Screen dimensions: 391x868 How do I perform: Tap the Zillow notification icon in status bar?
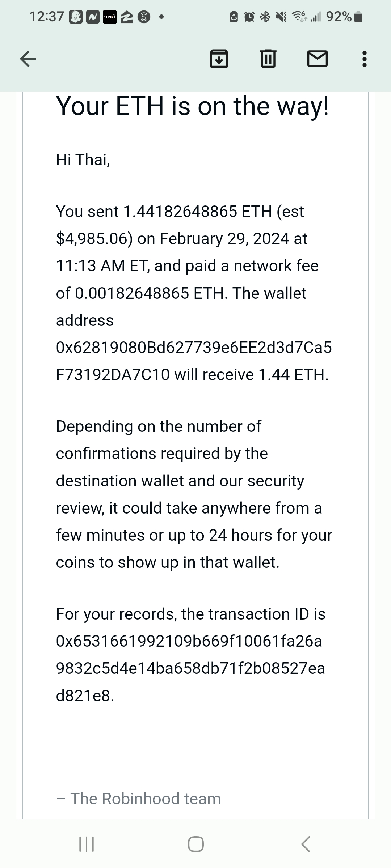point(127,17)
